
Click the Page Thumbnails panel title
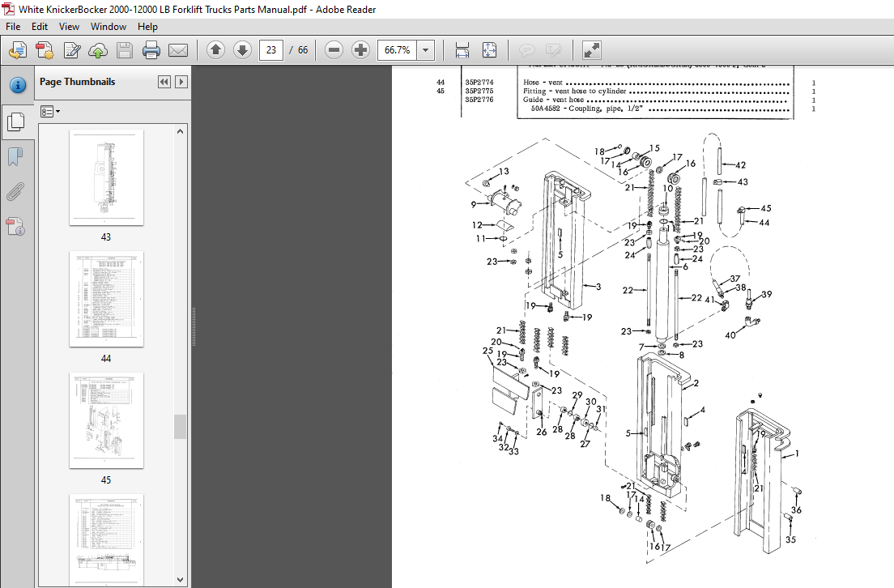(x=78, y=82)
